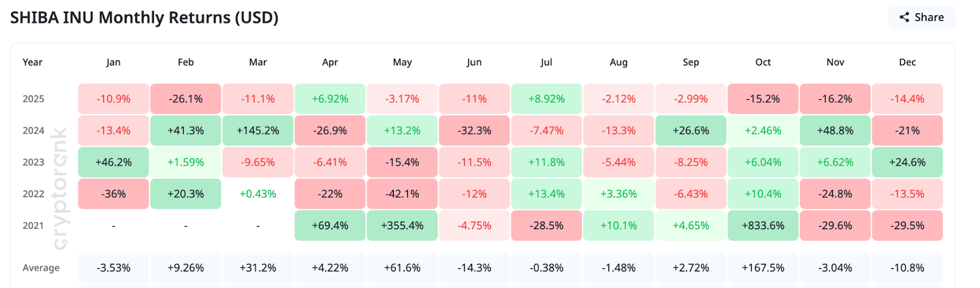The image size is (980, 288).
Task: Select the +48.8% November 2024 cell
Action: (835, 131)
